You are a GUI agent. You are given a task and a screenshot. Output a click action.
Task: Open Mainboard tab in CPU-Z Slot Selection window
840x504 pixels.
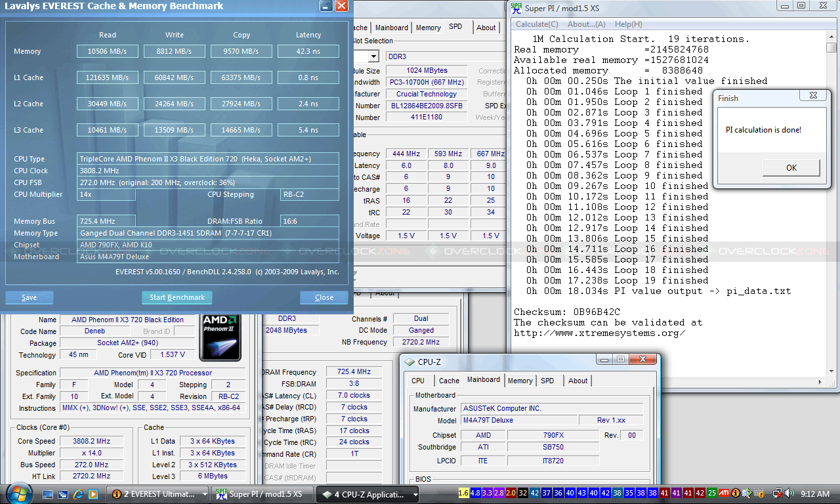point(392,28)
